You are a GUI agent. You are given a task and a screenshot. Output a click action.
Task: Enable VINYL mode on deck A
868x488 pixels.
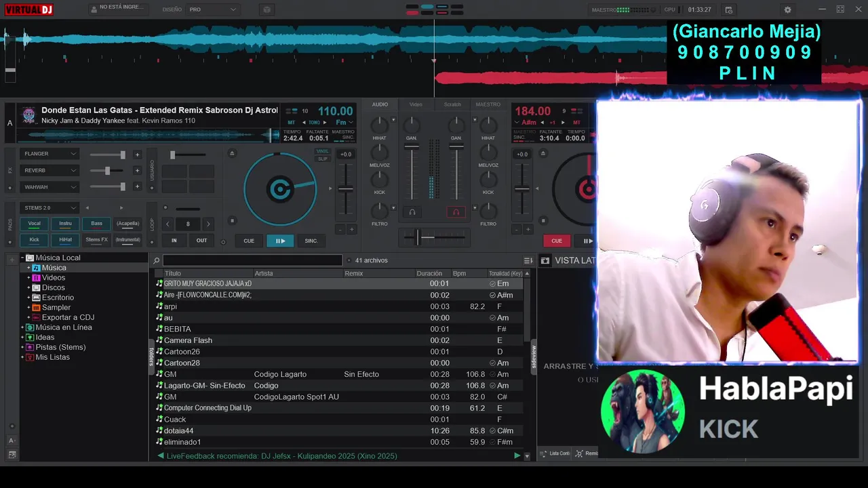[x=323, y=151]
